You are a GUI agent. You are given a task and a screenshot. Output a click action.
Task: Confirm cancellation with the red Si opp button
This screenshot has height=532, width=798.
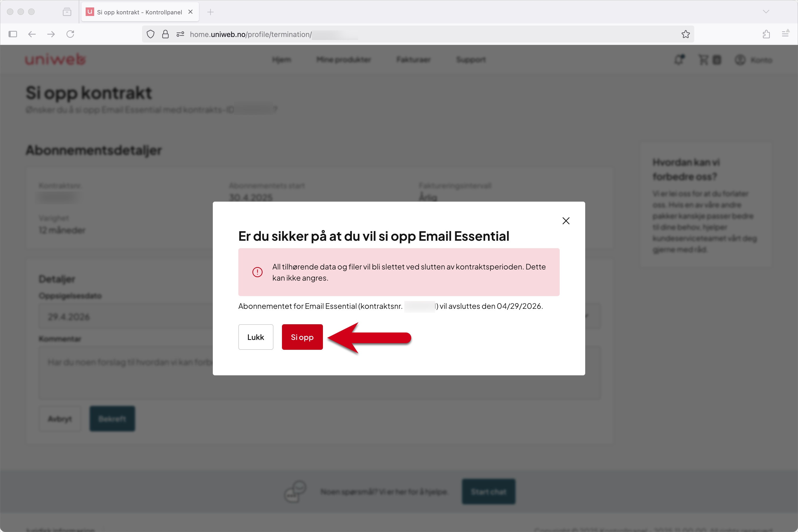pos(302,337)
